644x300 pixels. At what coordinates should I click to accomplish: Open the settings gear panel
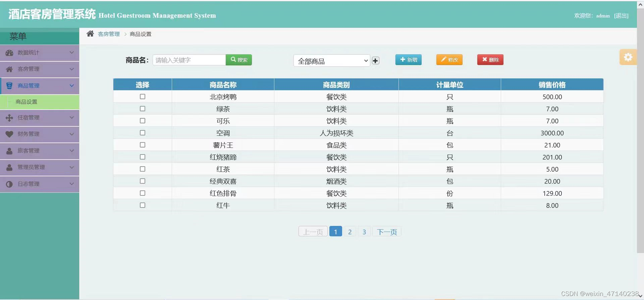tap(628, 57)
